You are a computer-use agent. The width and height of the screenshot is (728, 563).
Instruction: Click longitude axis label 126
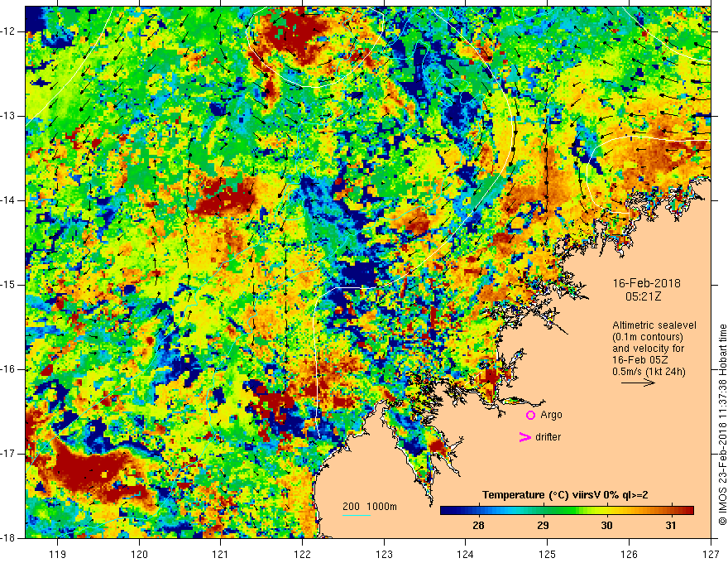point(629,554)
